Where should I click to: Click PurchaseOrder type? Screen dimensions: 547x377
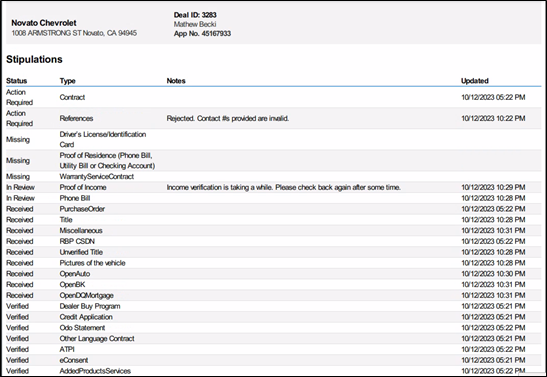click(82, 209)
